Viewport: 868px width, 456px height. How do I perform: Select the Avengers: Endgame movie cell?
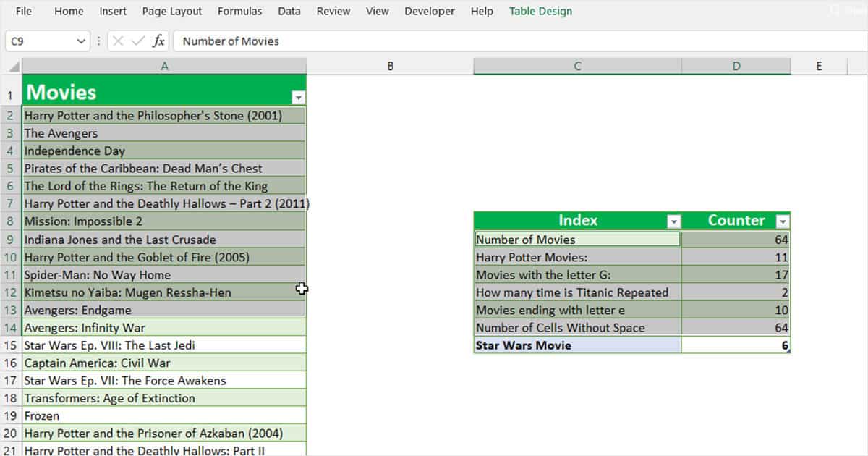pos(145,310)
